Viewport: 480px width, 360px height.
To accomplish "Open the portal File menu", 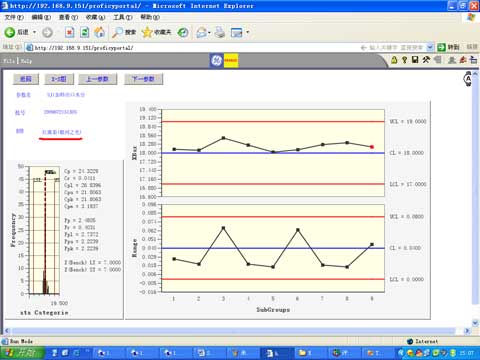I will (9, 61).
